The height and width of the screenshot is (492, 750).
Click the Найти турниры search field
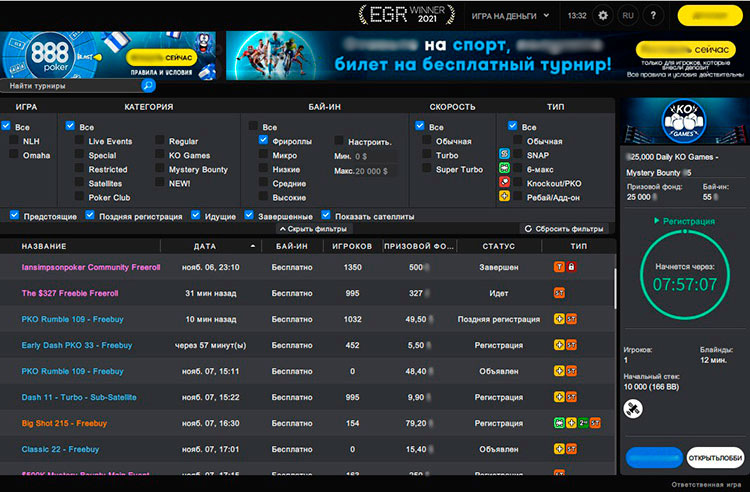(x=72, y=86)
